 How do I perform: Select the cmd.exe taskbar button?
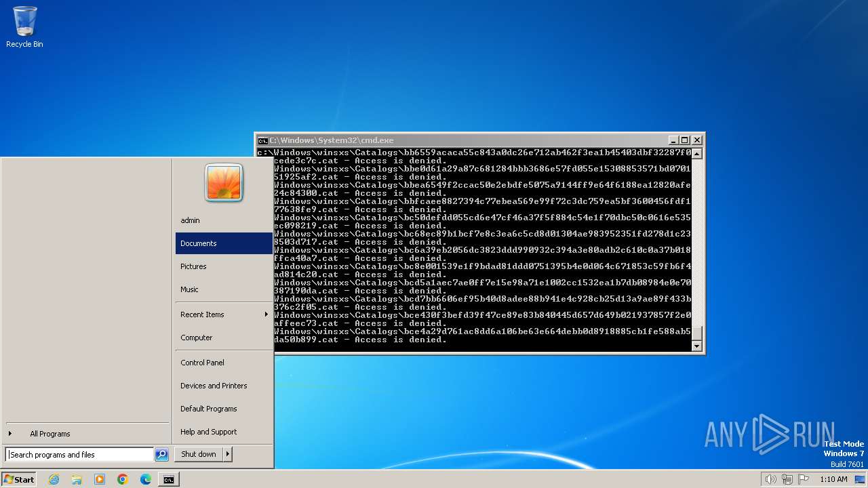[x=168, y=479]
